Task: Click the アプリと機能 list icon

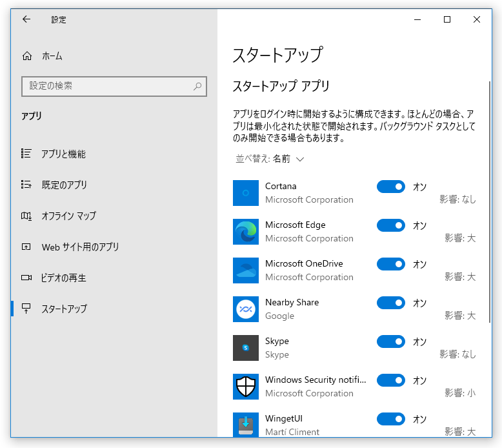Action: [26, 154]
